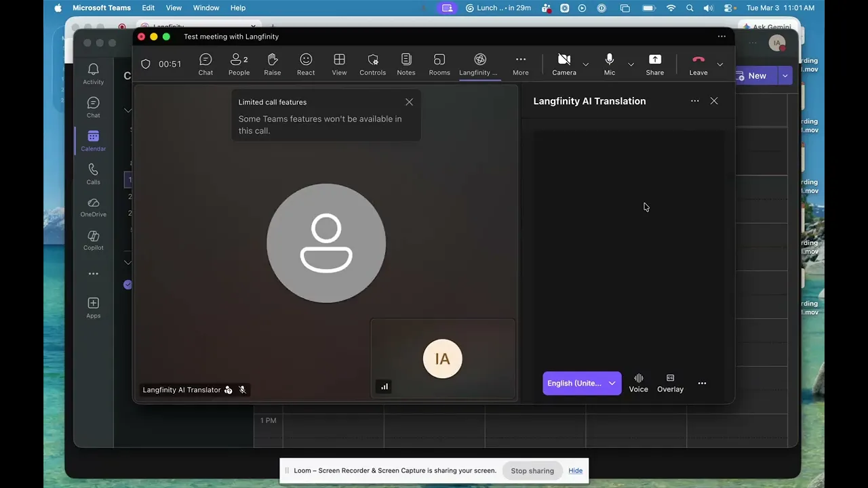Open breakout Rooms
Viewport: 868px width, 488px height.
(439, 64)
